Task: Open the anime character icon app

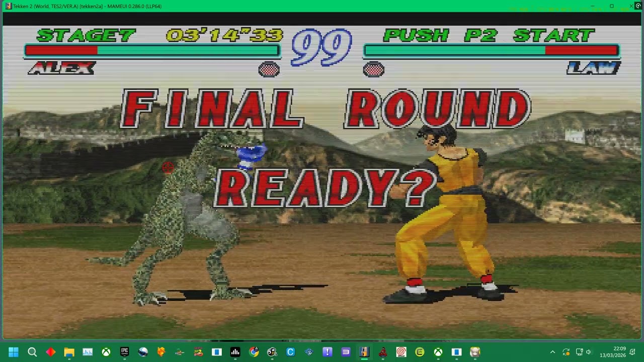Action: [x=475, y=352]
